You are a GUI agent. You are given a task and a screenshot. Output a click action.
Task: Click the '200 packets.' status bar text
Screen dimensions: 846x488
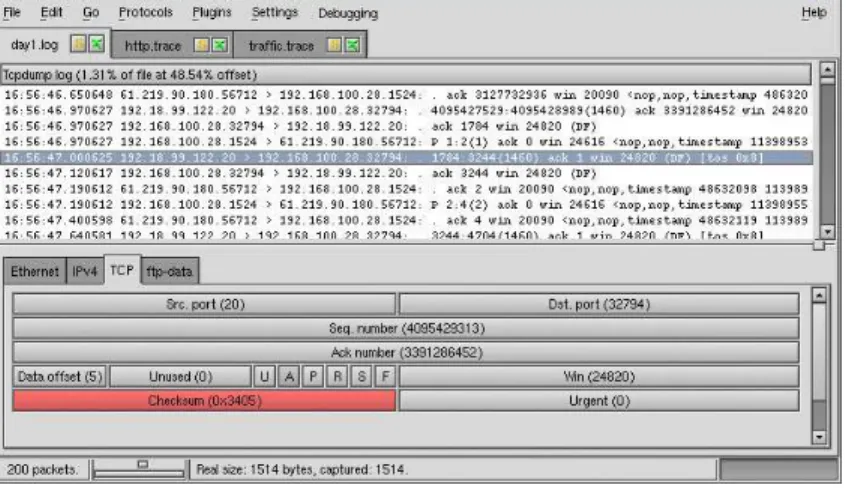42,470
